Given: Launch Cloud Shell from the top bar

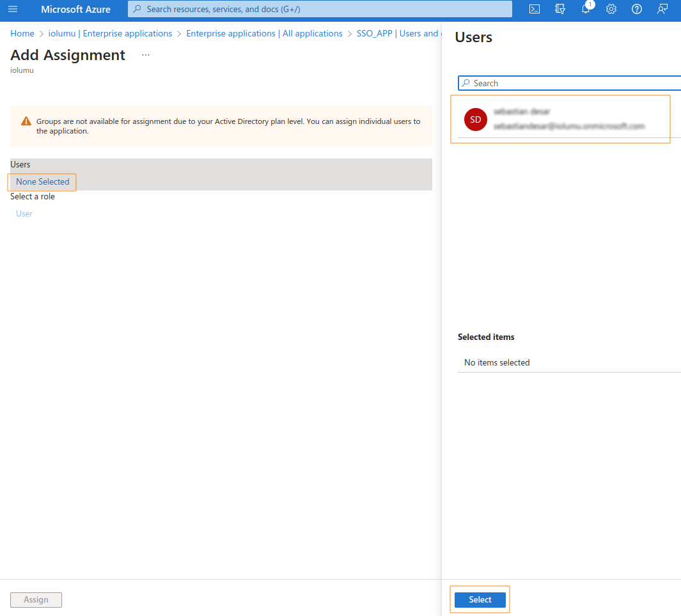Looking at the screenshot, I should tap(535, 9).
